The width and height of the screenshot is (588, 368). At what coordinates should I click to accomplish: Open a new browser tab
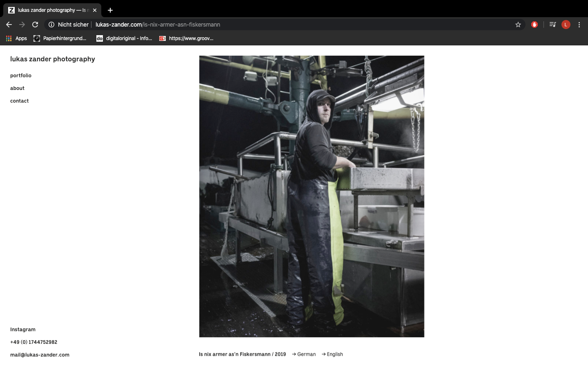tap(110, 10)
